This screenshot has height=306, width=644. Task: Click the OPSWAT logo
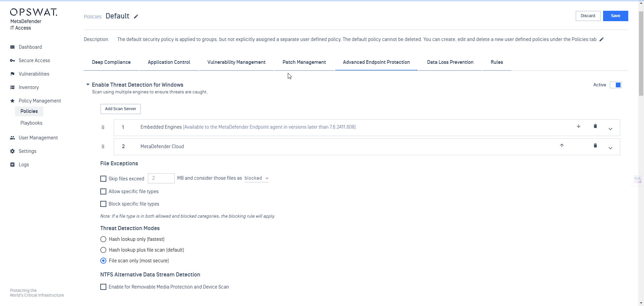[x=34, y=12]
